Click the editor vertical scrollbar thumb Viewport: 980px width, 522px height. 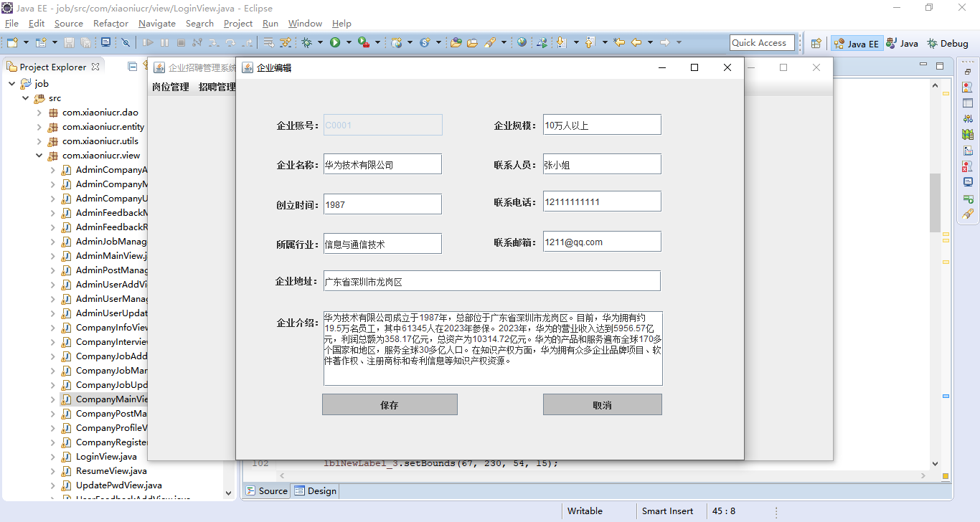click(x=935, y=202)
